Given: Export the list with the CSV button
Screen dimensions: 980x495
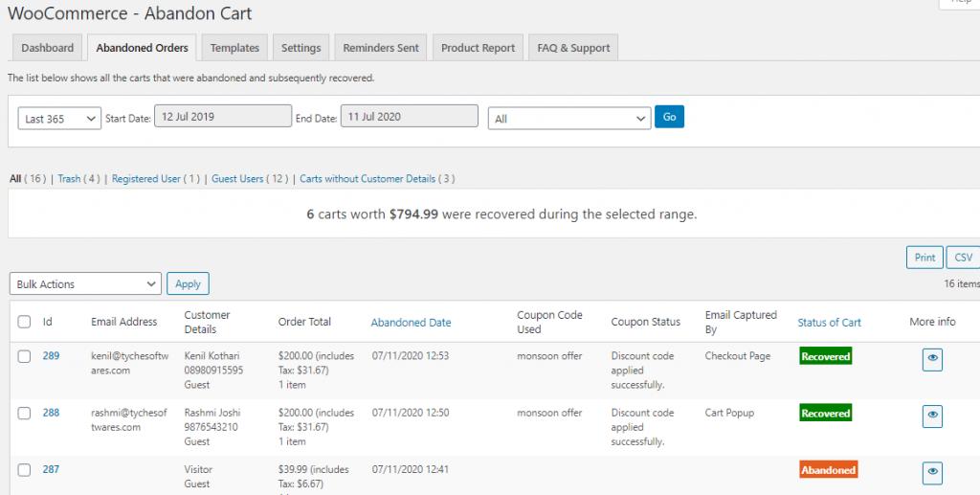Looking at the screenshot, I should click(x=963, y=258).
